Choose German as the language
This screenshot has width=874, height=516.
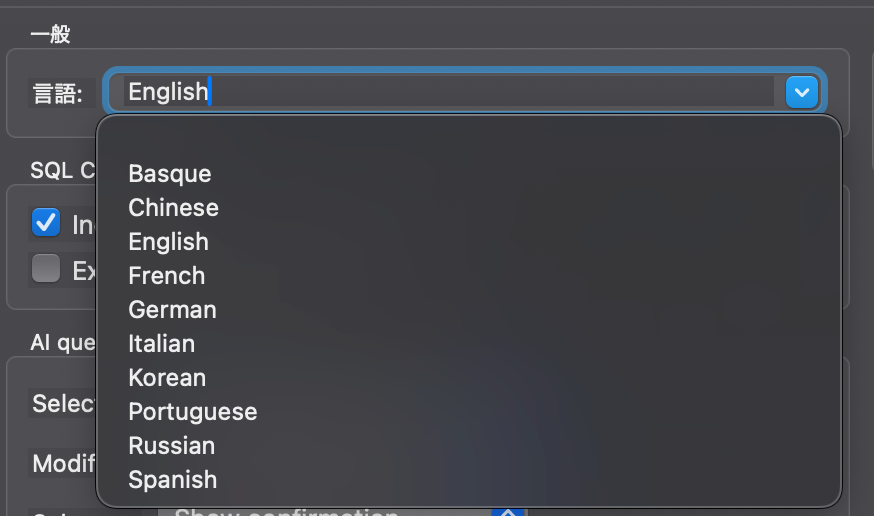pos(172,310)
